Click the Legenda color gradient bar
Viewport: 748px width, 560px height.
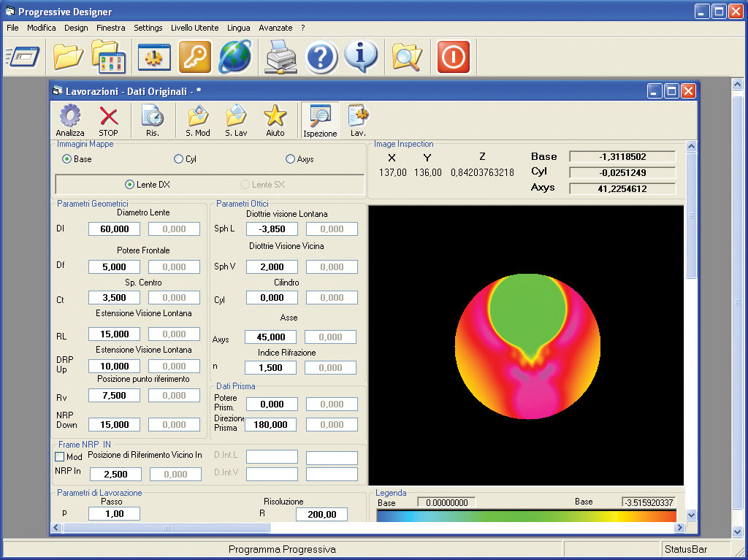pyautogui.click(x=526, y=515)
